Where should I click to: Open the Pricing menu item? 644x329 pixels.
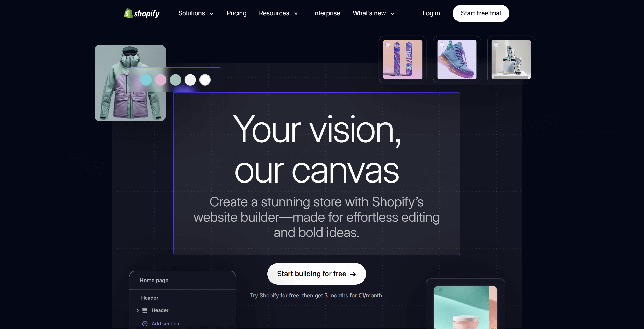pyautogui.click(x=237, y=13)
